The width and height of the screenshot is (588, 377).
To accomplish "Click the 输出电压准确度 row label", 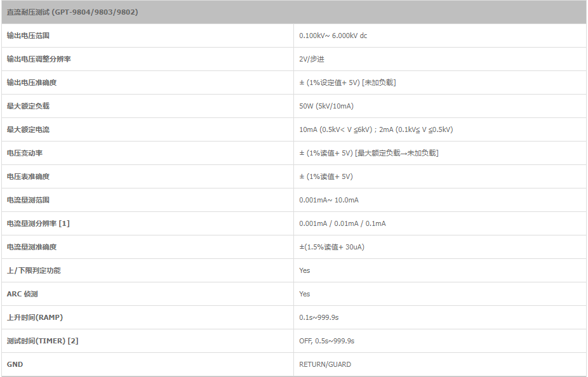I will 32,83.
